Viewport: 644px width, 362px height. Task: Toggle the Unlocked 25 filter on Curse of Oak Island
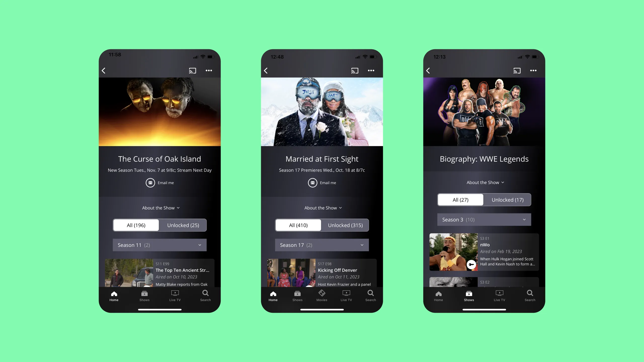point(183,225)
